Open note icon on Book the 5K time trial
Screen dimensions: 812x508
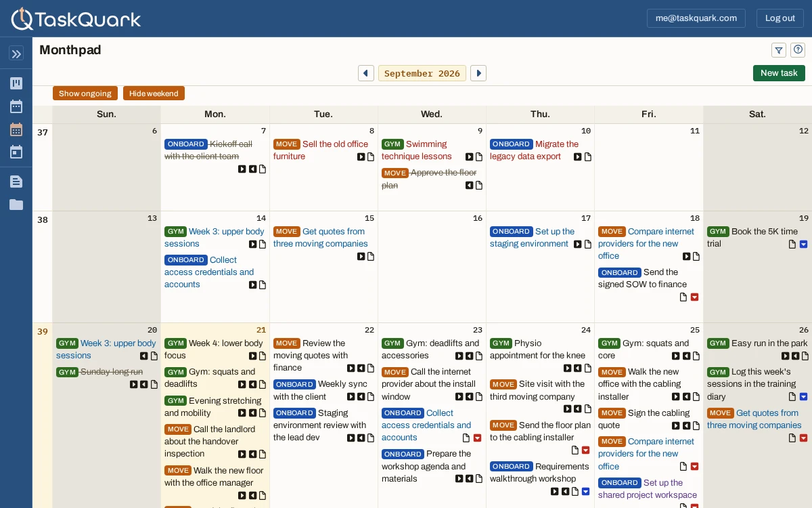792,245
